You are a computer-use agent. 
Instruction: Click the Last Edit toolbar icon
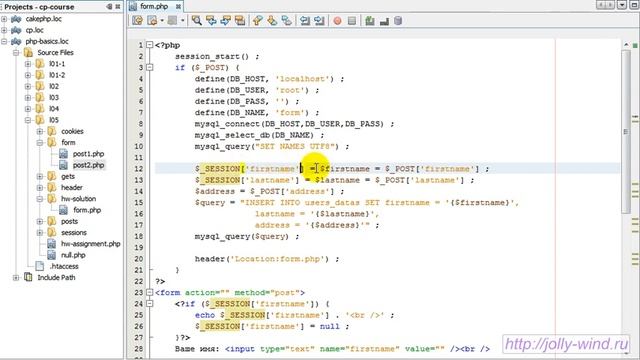[x=138, y=20]
